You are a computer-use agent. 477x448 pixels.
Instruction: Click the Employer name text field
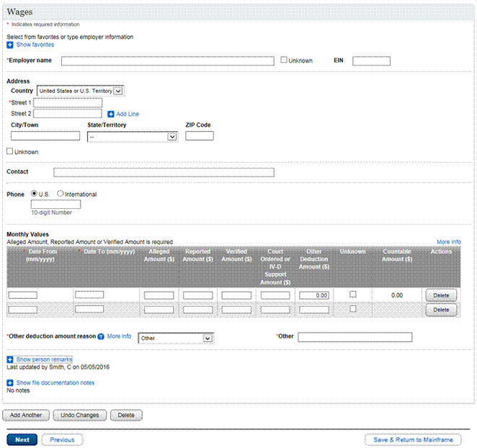167,61
